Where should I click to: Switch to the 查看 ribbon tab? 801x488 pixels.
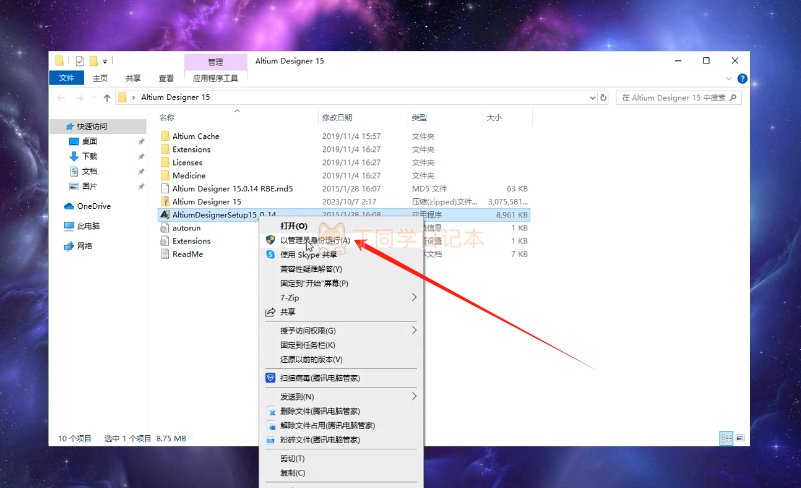[x=166, y=78]
